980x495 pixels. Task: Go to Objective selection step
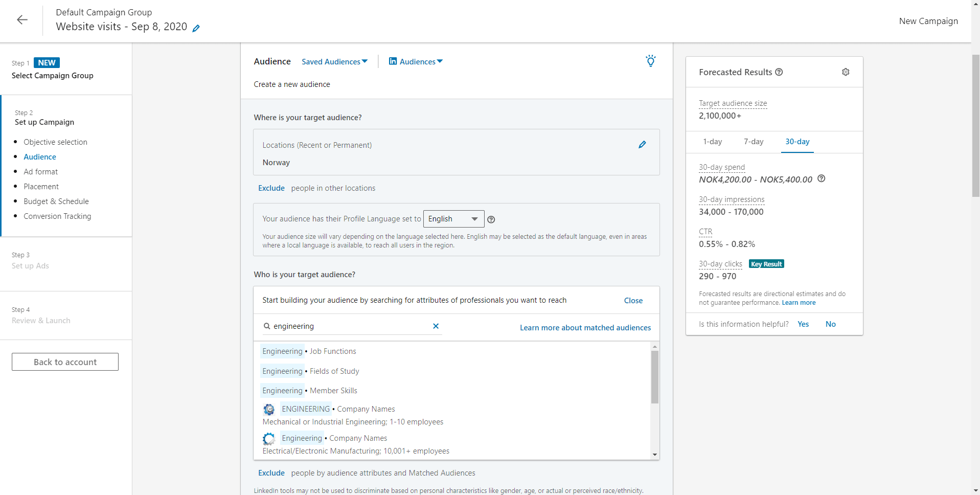pyautogui.click(x=55, y=142)
